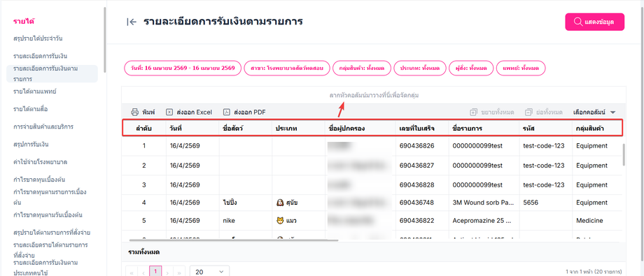The image size is (644, 276).
Task: Open sidebar item ค่าใช้จ่ายโรงพยาบาล
Action: click(41, 161)
